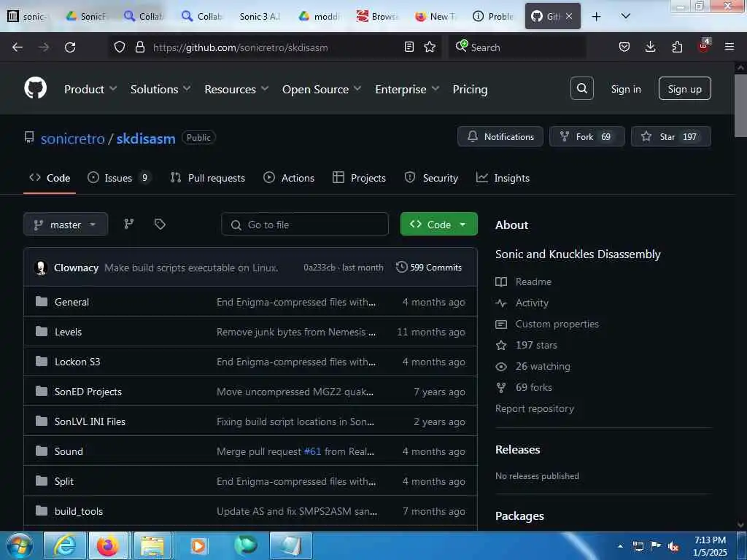Open the Levels folder
This screenshot has height=560, width=747.
68,332
